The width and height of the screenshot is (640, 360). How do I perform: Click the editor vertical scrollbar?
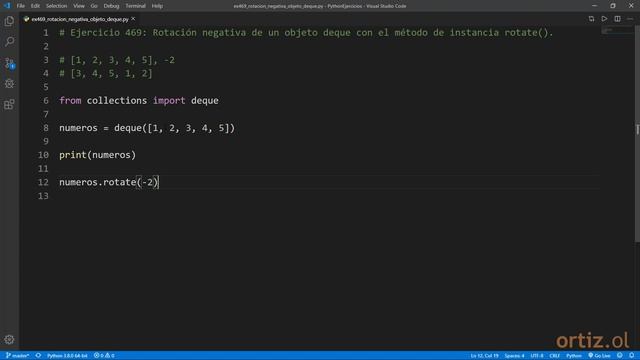(x=637, y=135)
